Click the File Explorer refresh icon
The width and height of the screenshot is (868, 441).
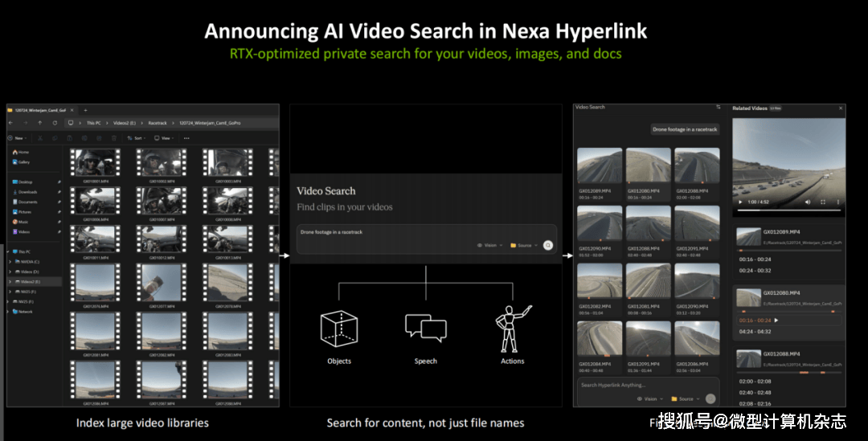pyautogui.click(x=54, y=123)
